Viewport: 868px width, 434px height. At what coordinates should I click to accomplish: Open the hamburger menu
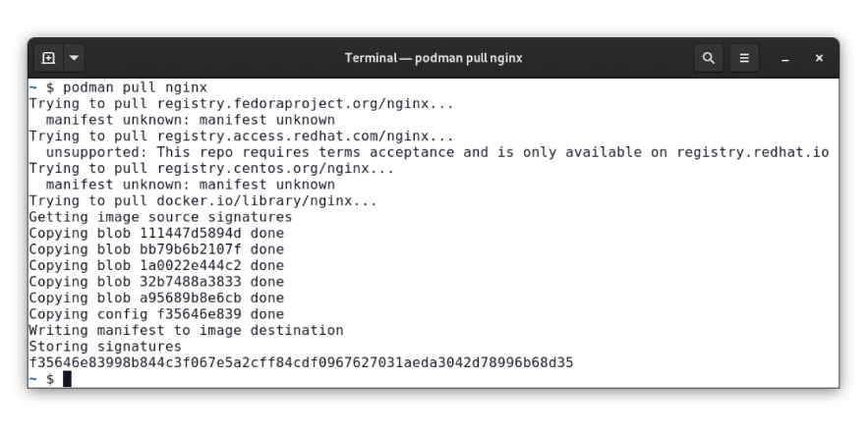(744, 58)
